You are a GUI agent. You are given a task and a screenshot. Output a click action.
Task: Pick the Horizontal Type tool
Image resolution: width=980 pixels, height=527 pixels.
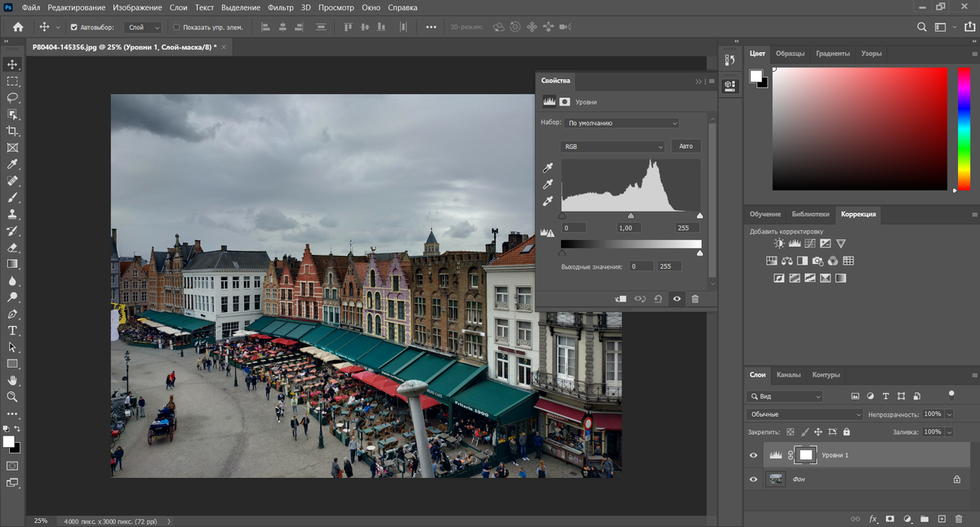coord(12,330)
